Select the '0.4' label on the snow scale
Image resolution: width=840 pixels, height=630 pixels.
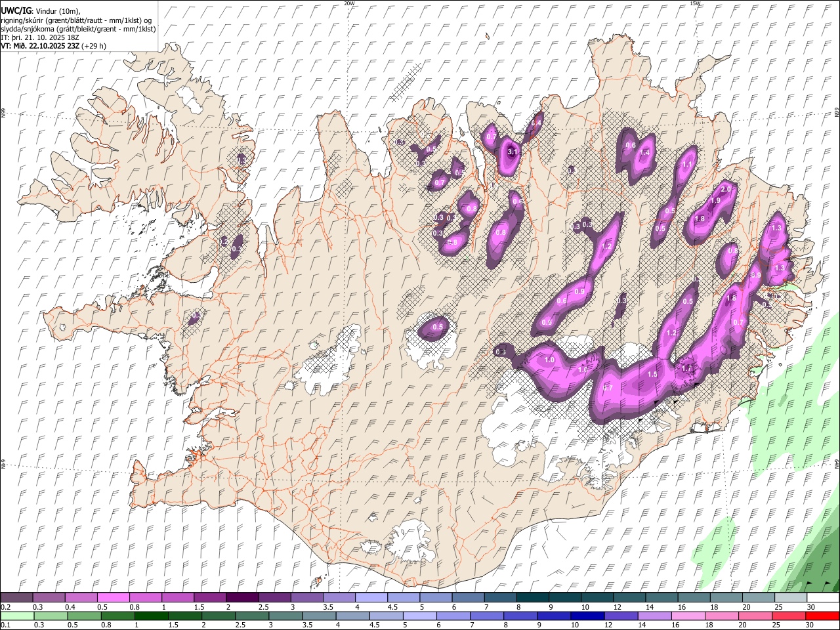pos(70,607)
